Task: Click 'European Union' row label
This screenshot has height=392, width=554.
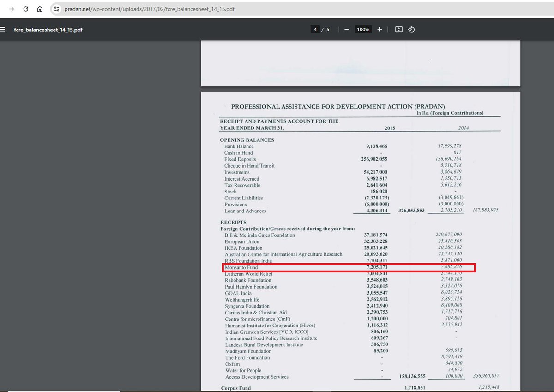Action: click(x=241, y=241)
